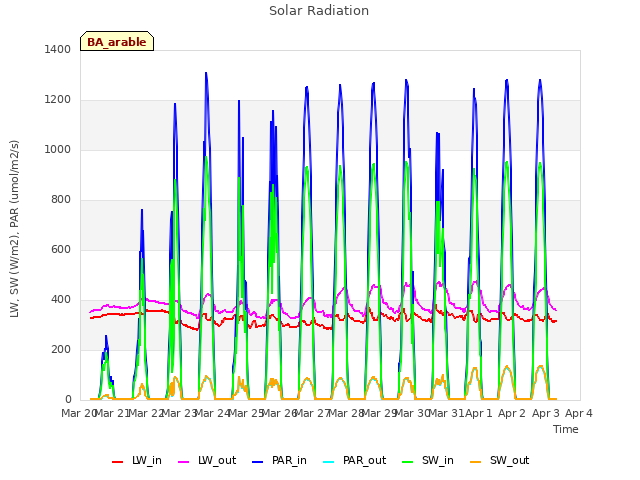This screenshot has width=640, height=480.
Task: Click the 400 y-axis tick label
Action: click(61, 300)
